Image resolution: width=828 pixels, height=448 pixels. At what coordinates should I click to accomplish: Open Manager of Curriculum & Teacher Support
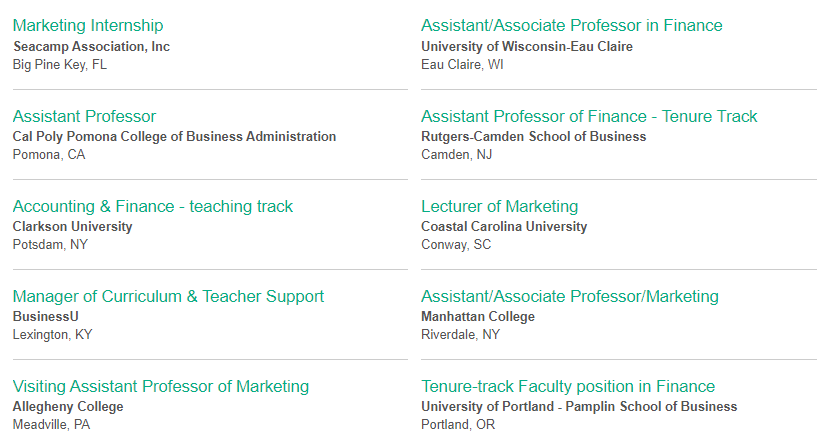point(168,296)
